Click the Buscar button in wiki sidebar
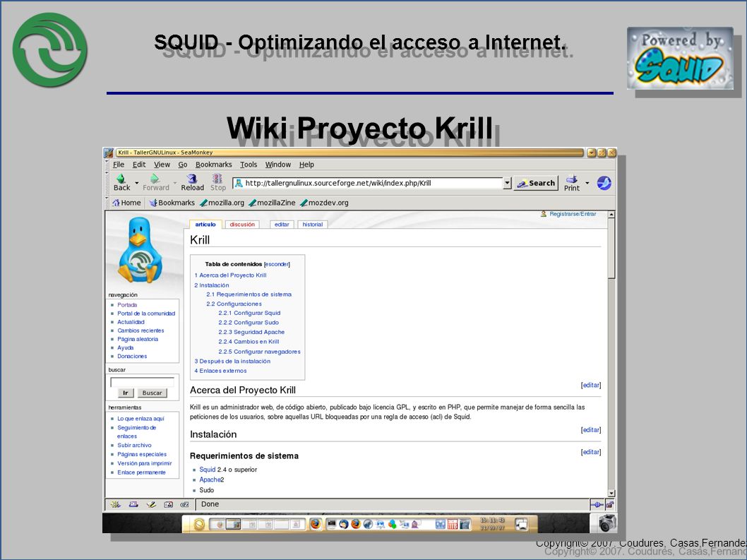747x560 pixels. coord(152,393)
